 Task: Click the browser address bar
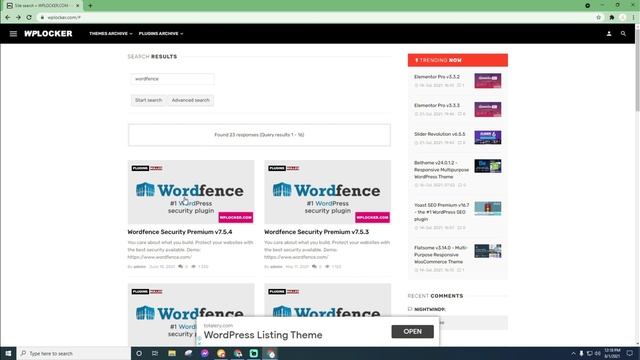[318, 18]
